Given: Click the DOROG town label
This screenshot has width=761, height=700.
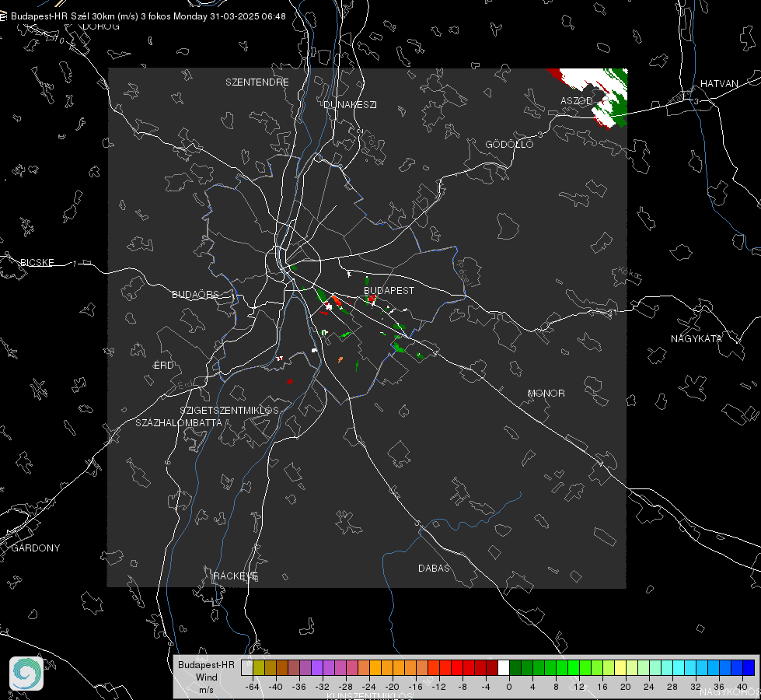Looking at the screenshot, I should point(101,26).
